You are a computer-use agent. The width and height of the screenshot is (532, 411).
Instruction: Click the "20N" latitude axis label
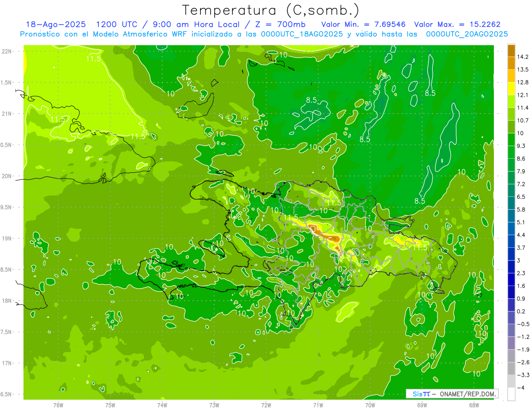click(x=7, y=176)
